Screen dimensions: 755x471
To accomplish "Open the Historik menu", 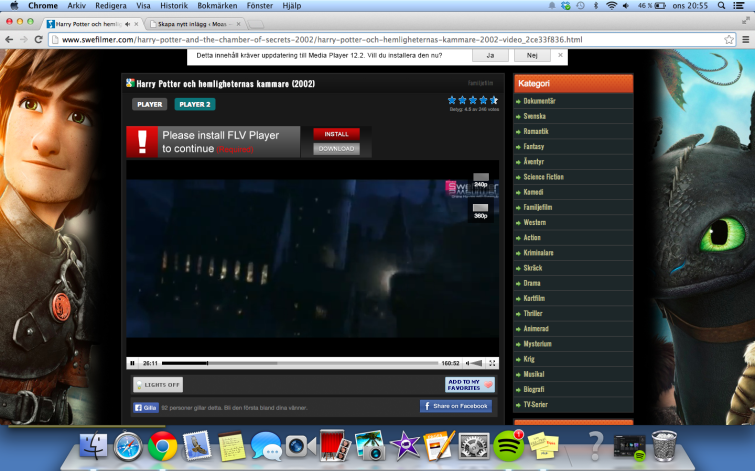I will 174,6.
